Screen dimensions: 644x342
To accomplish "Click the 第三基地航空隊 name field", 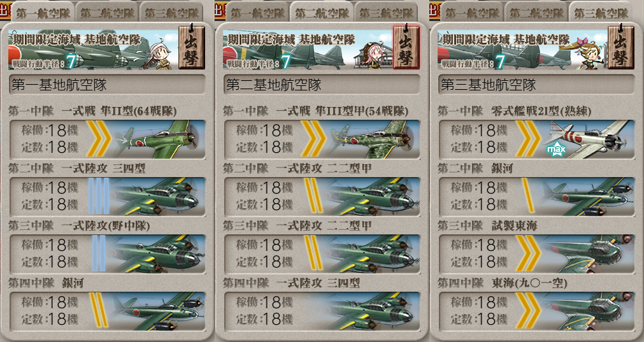I will click(536, 85).
